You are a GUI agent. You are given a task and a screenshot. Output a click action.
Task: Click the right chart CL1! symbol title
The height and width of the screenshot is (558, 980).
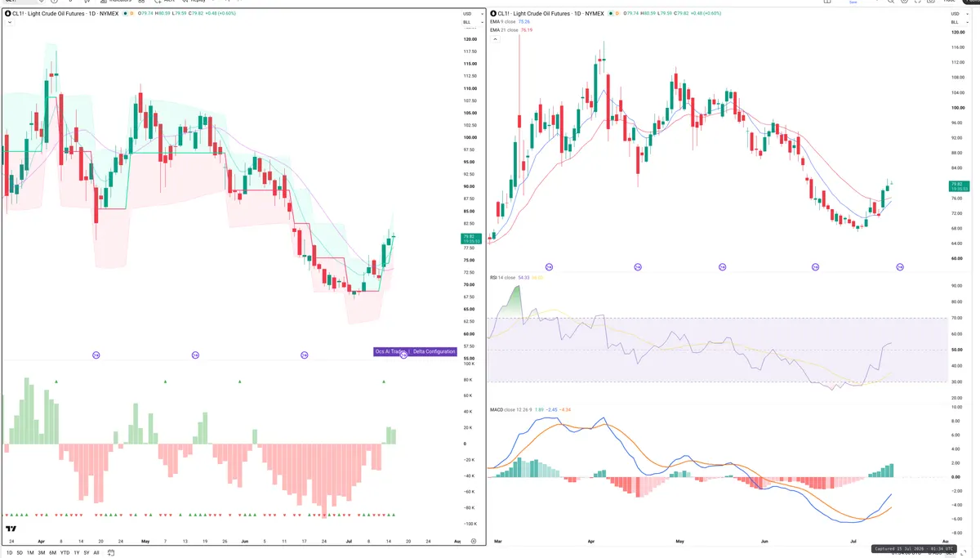coord(551,13)
